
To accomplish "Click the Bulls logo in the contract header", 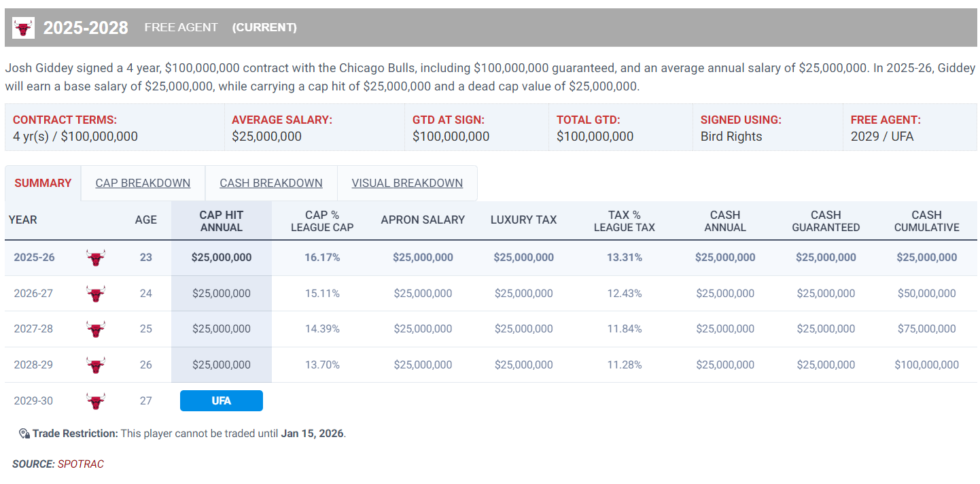I will pyautogui.click(x=24, y=28).
